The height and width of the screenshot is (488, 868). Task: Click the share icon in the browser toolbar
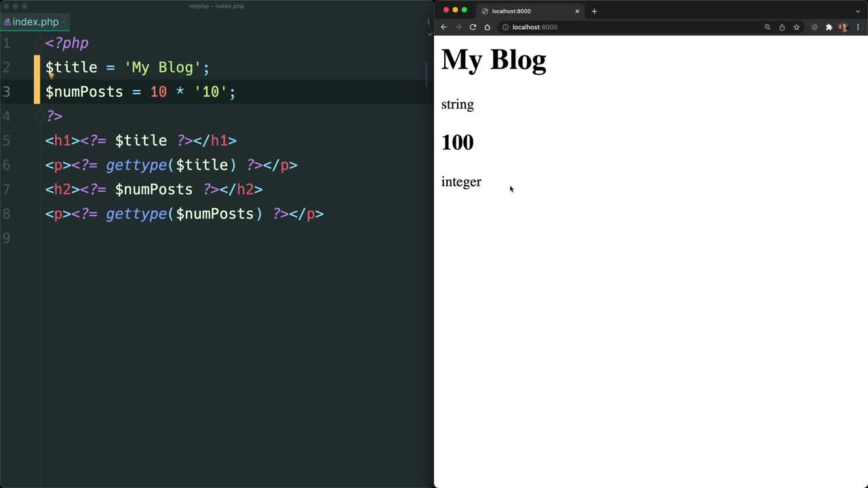pos(782,27)
